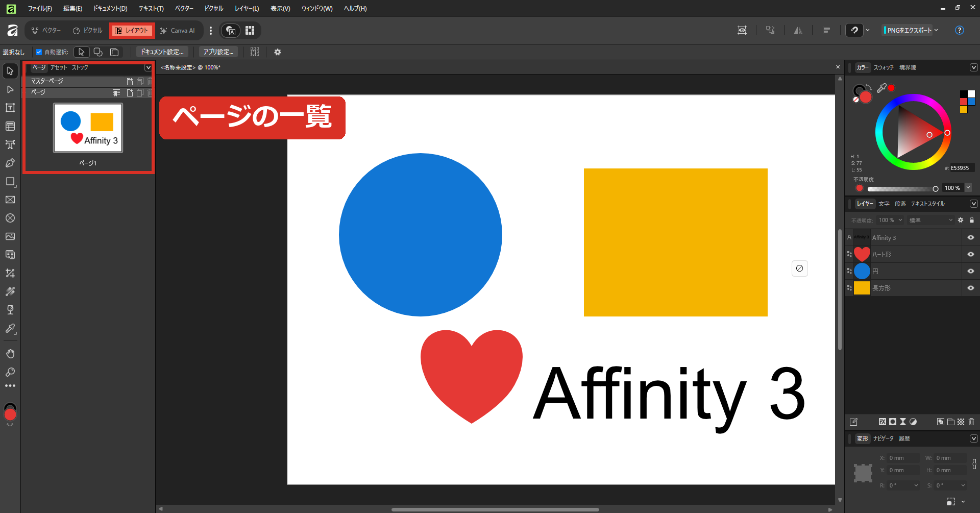Click the red fill color swatch in Color panel
Image resolution: width=980 pixels, height=513 pixels.
click(866, 97)
